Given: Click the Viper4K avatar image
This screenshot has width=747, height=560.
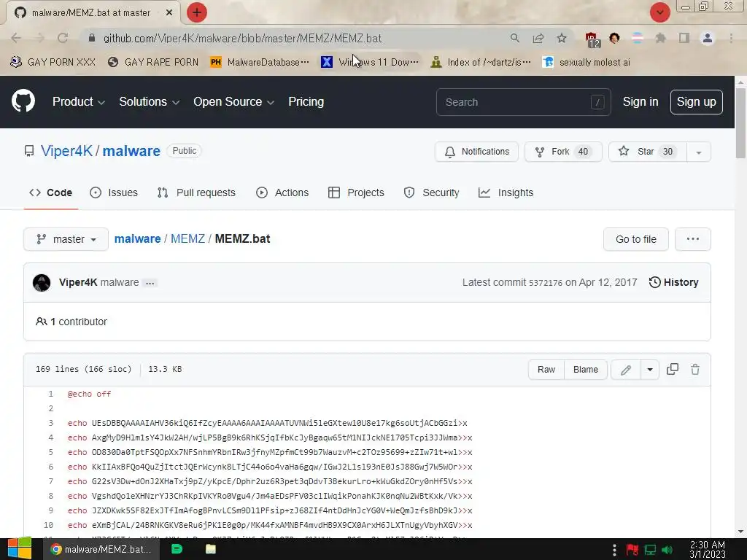Looking at the screenshot, I should [x=42, y=282].
